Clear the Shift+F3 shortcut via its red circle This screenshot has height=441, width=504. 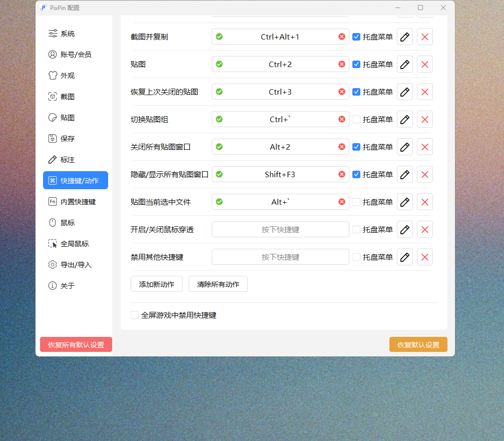[x=342, y=174]
